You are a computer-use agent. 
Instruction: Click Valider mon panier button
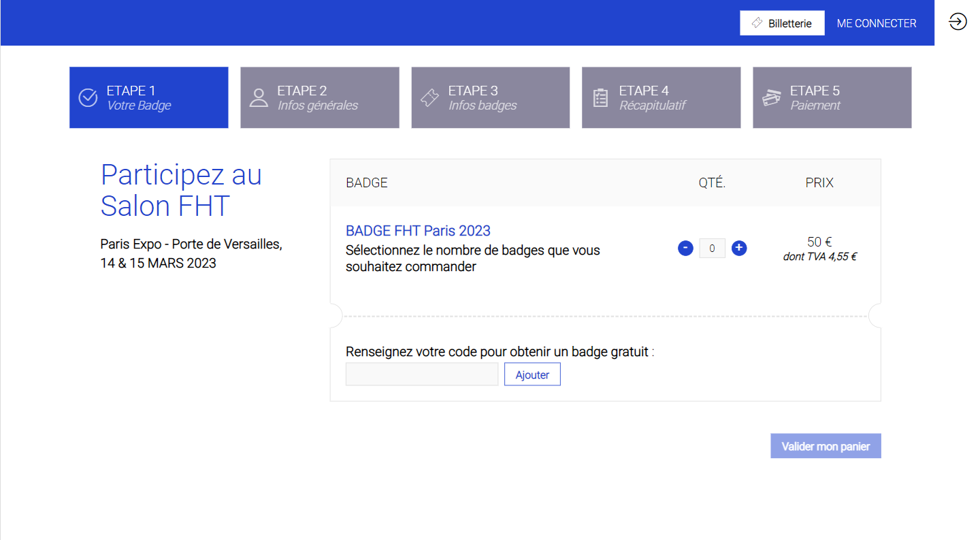(x=826, y=446)
